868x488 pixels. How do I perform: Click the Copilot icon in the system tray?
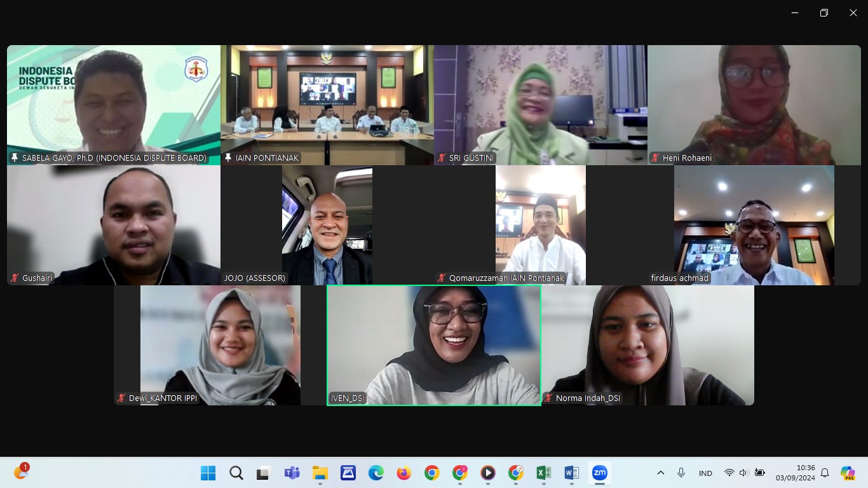[x=848, y=473]
